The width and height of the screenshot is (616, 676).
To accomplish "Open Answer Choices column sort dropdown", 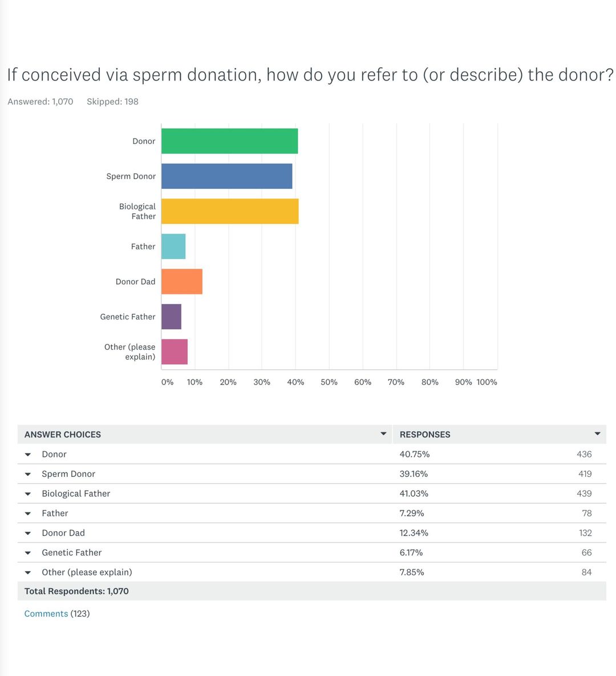I will [383, 434].
